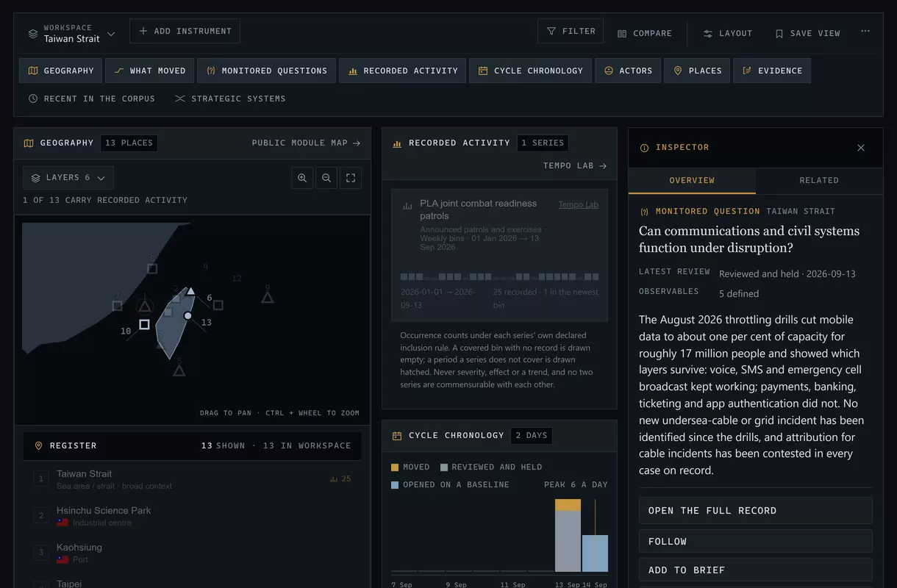Select the 13 Sep chronology bar
Image resolution: width=897 pixels, height=588 pixels.
[x=568, y=535]
